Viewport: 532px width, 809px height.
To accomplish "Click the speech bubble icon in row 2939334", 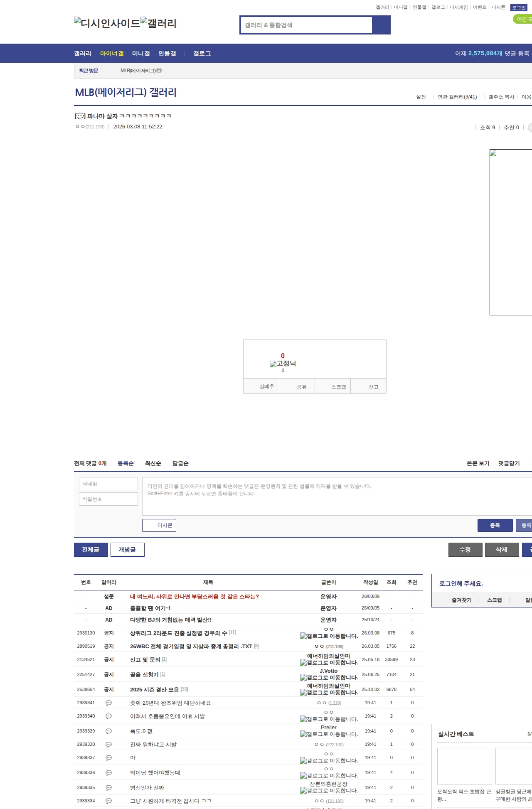I will point(108,801).
